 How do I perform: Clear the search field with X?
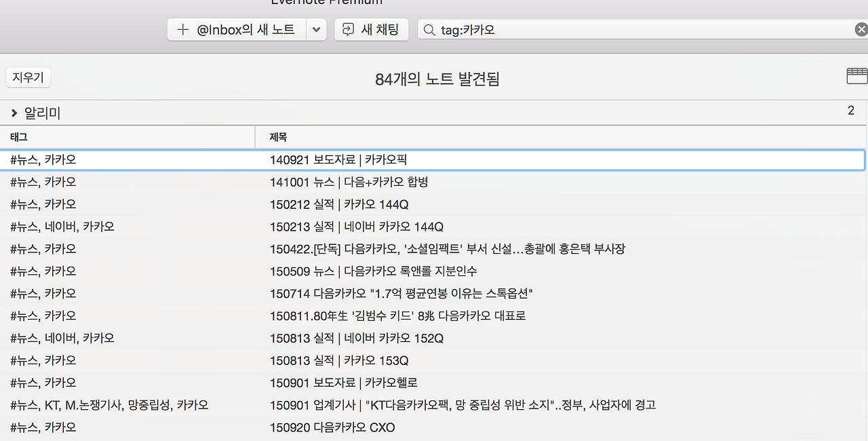(861, 30)
